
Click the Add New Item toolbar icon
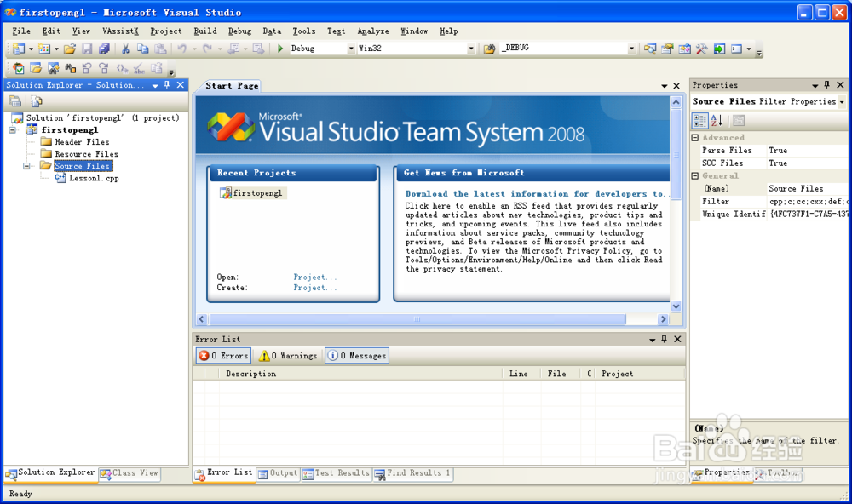[44, 49]
